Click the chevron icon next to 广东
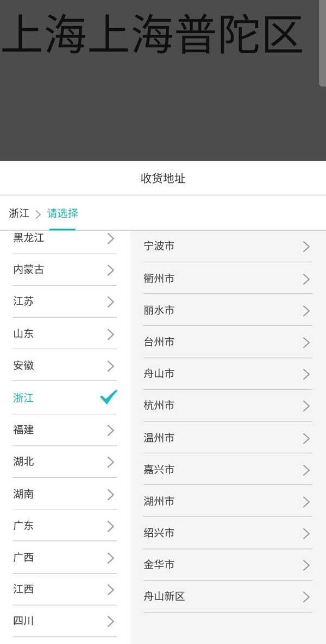Viewport: 326px width, 644px height. click(x=110, y=526)
